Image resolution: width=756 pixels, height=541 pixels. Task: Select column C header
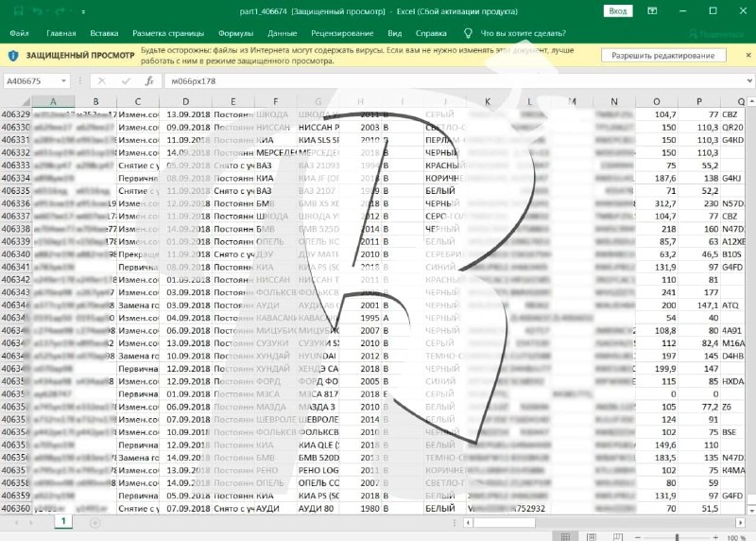pyautogui.click(x=138, y=101)
